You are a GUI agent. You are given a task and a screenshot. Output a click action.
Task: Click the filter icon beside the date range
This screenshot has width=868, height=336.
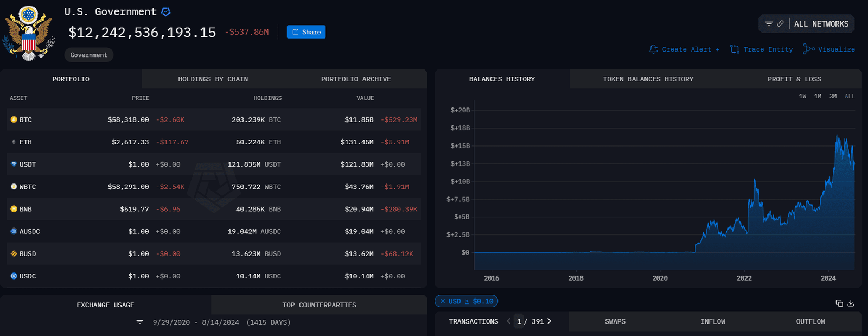pos(140,322)
